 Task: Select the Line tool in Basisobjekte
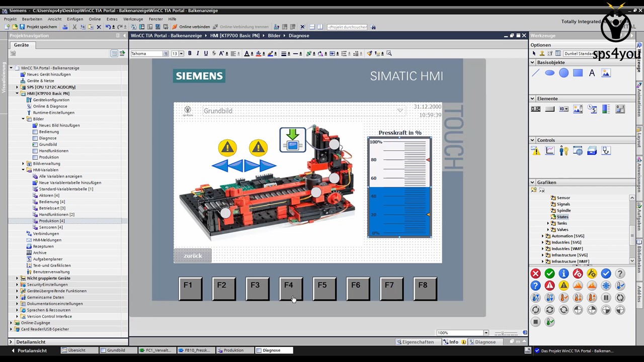[536, 73]
